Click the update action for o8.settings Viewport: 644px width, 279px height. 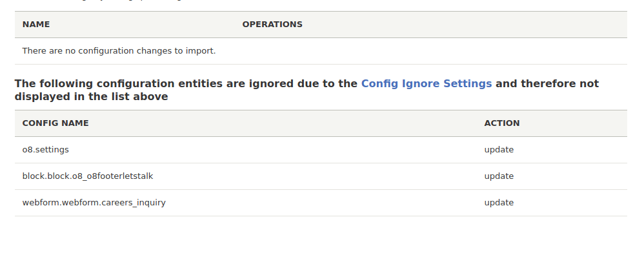[x=499, y=150]
